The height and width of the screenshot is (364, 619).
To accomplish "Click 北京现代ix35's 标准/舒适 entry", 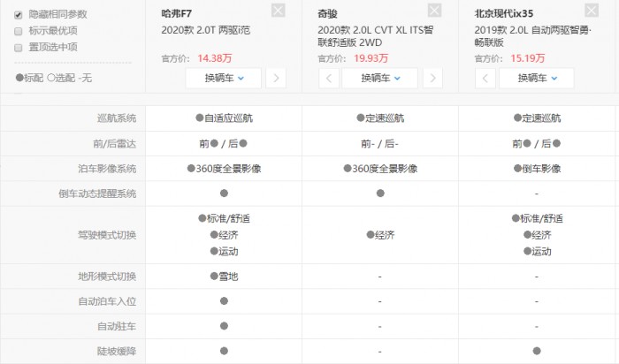I will pyautogui.click(x=538, y=218).
